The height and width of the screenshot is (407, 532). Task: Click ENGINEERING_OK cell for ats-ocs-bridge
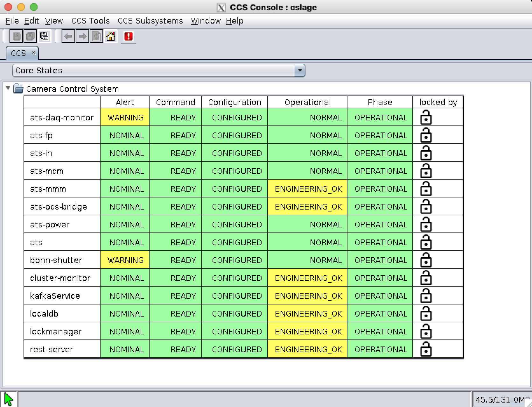[308, 207]
